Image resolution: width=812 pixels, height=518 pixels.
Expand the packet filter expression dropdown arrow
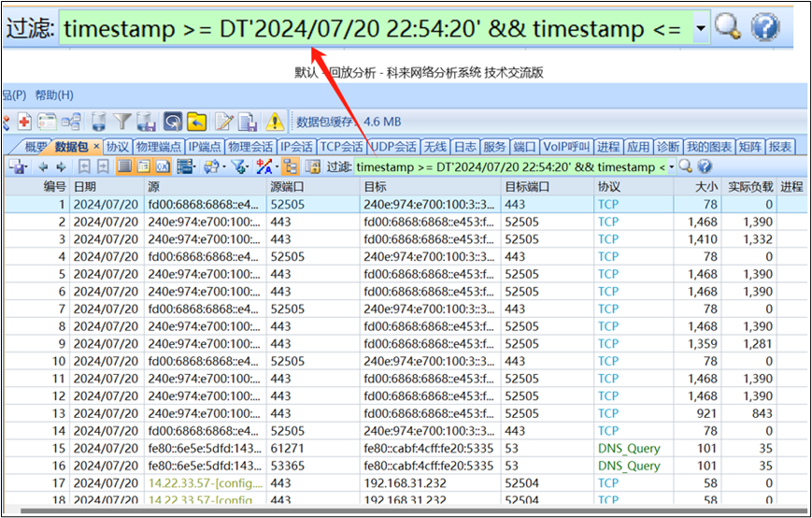coord(672,167)
